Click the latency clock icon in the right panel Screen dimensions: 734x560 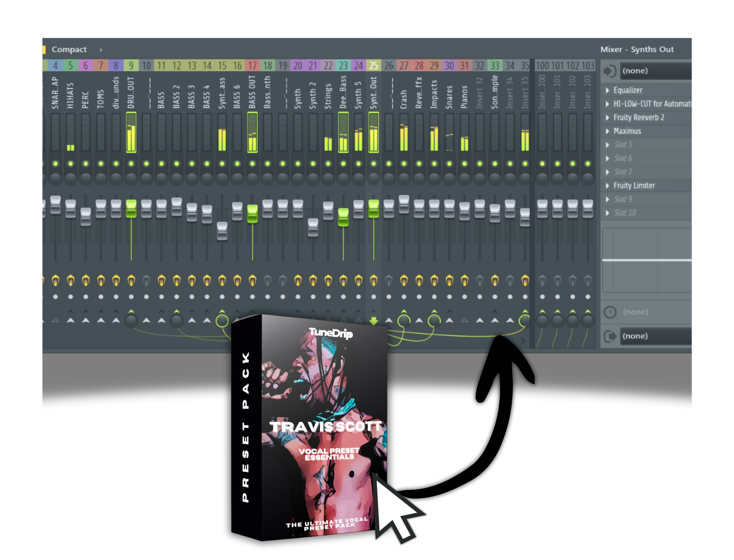tap(610, 311)
